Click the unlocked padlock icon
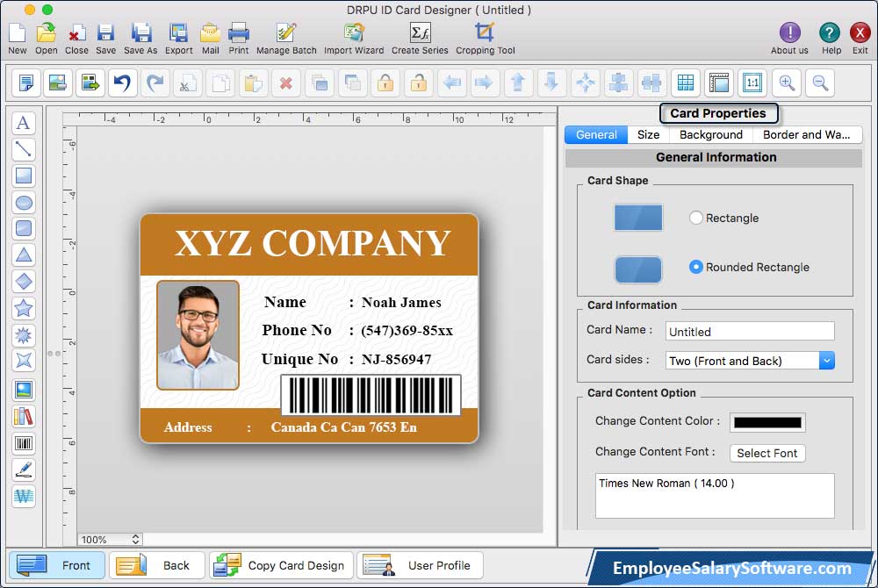Image resolution: width=878 pixels, height=588 pixels. [418, 82]
